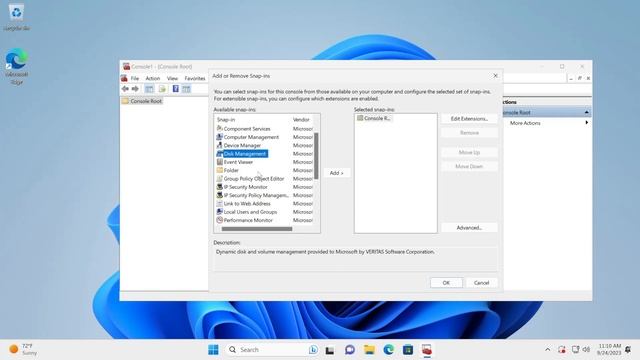This screenshot has height=360, width=640.
Task: Click Cancel in the snap-ins dialog
Action: (481, 283)
